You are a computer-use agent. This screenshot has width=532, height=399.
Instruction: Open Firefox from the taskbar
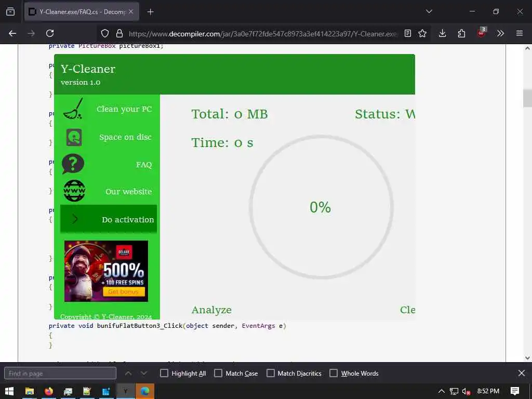coord(49,391)
